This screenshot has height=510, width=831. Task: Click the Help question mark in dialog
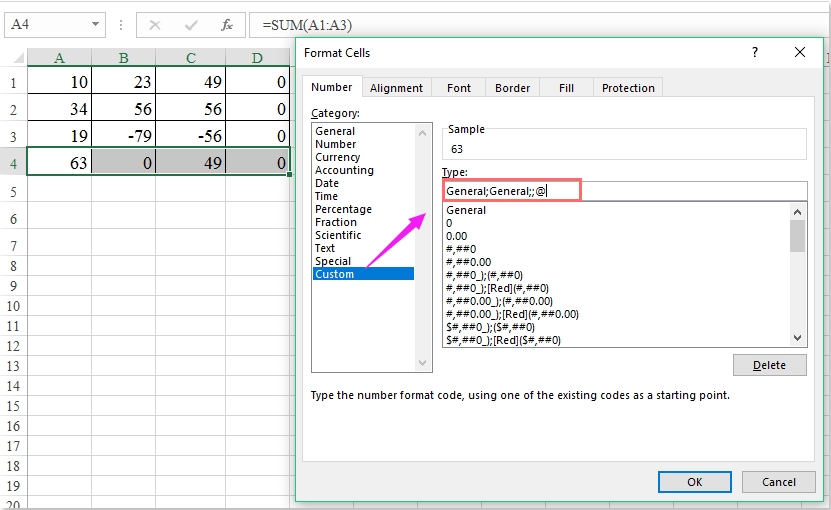[755, 52]
